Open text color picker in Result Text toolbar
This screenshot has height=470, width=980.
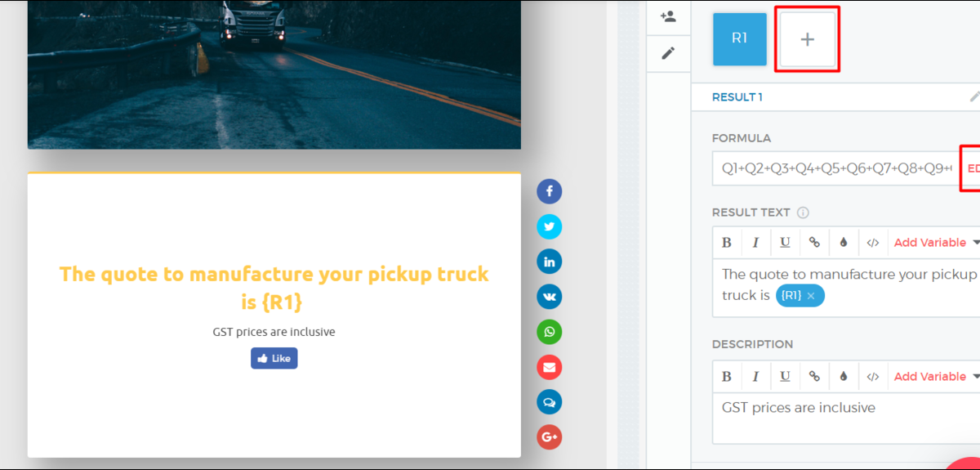point(844,243)
